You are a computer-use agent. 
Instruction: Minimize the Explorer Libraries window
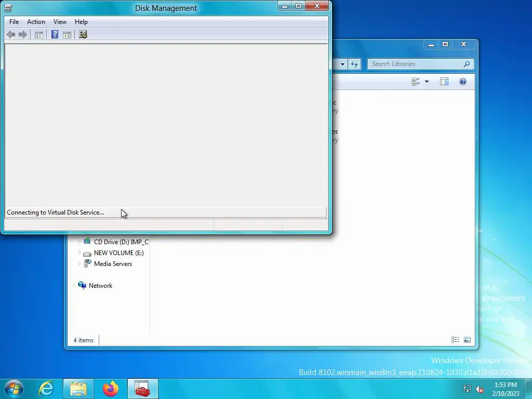coord(431,45)
